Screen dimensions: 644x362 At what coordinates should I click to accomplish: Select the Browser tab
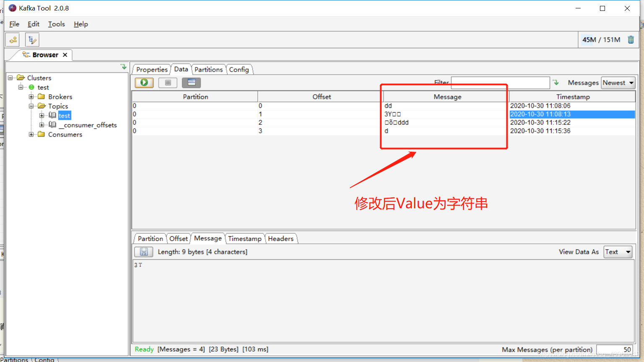click(45, 55)
